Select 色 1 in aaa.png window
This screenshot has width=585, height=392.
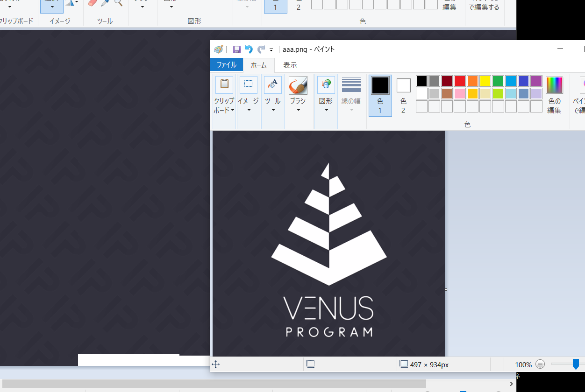[380, 96]
